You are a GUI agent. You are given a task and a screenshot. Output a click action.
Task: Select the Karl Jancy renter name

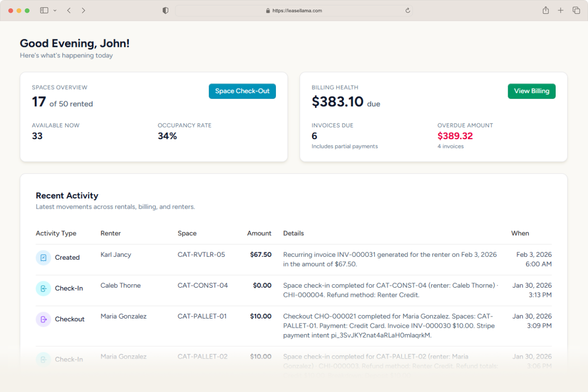click(x=116, y=255)
